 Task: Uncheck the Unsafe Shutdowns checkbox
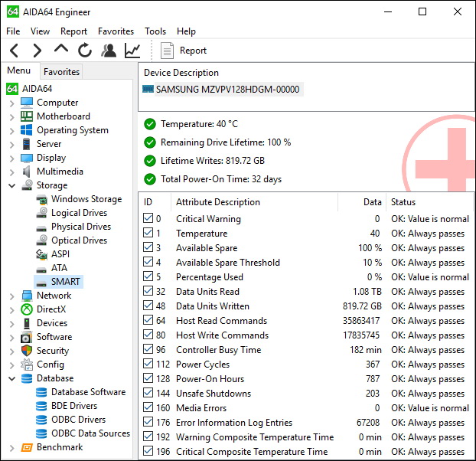[148, 393]
